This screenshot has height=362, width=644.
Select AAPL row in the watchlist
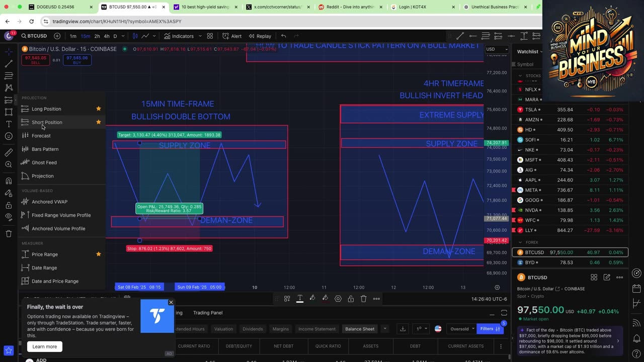[570, 180]
